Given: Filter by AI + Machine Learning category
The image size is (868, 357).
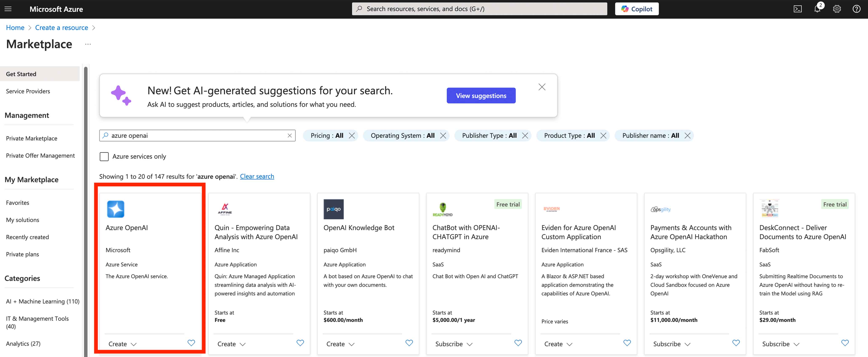Looking at the screenshot, I should point(43,301).
